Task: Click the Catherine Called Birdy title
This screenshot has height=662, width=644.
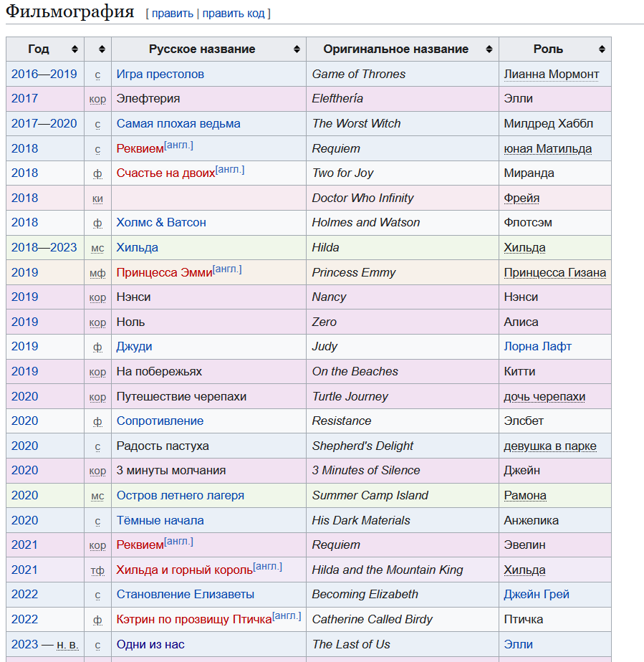Action: pyautogui.click(x=373, y=619)
